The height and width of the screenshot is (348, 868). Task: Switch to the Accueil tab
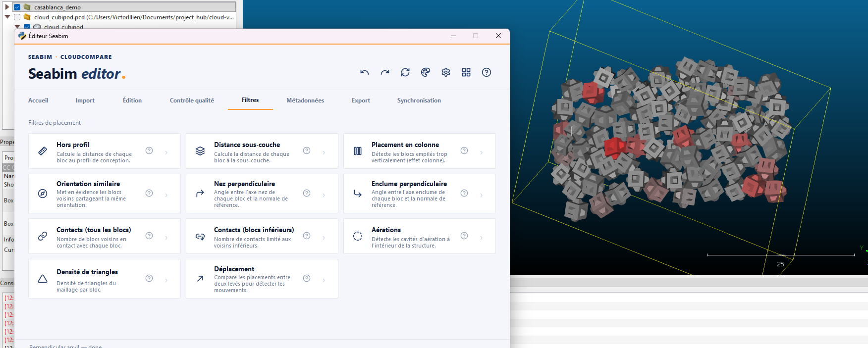[x=38, y=100]
